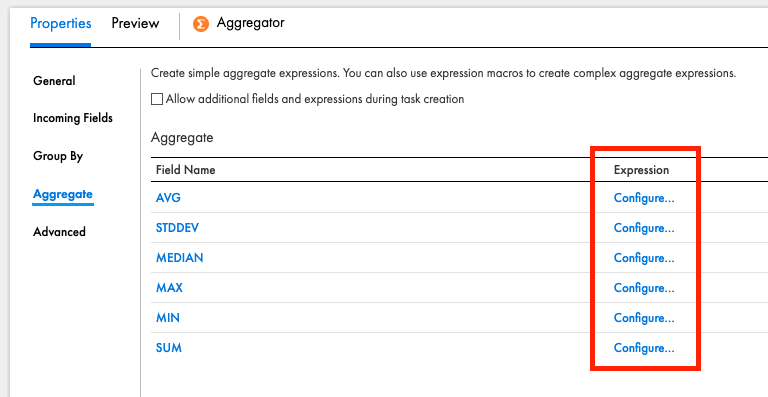Viewport: 768px width, 397px height.
Task: Open the AVG field name link
Action: (x=168, y=198)
